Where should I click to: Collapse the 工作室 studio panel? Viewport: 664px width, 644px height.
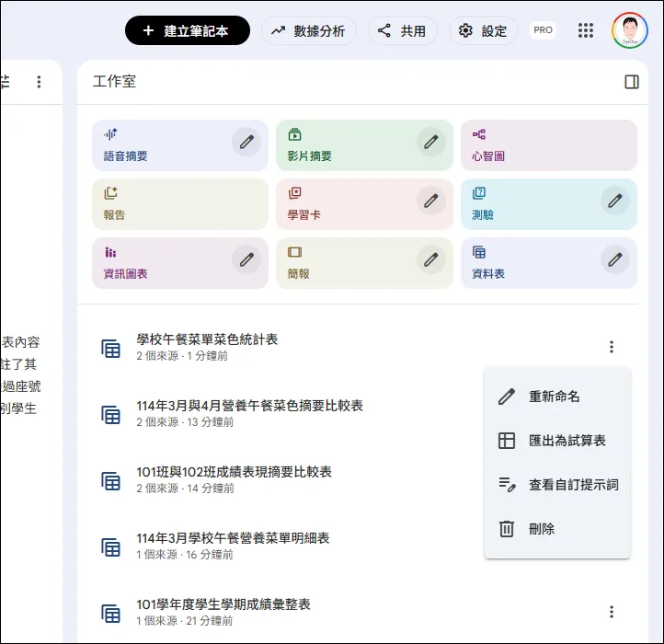(632, 82)
